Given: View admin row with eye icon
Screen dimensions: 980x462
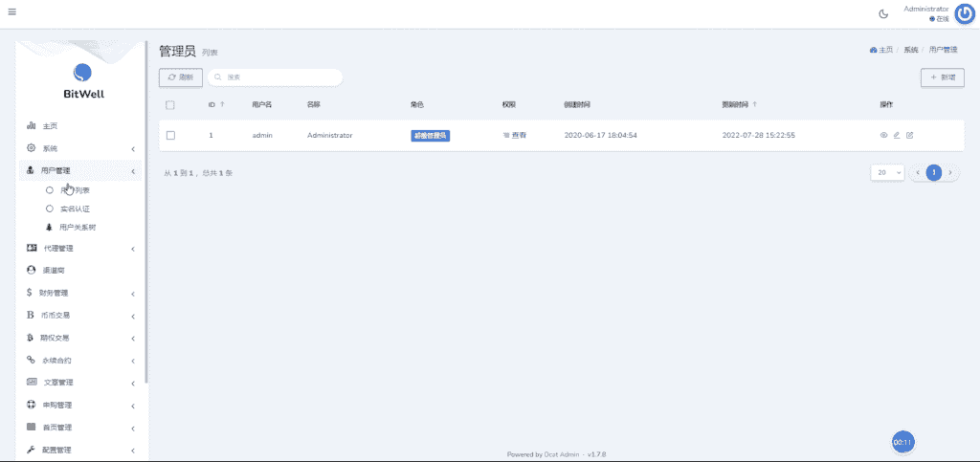Looking at the screenshot, I should 883,135.
